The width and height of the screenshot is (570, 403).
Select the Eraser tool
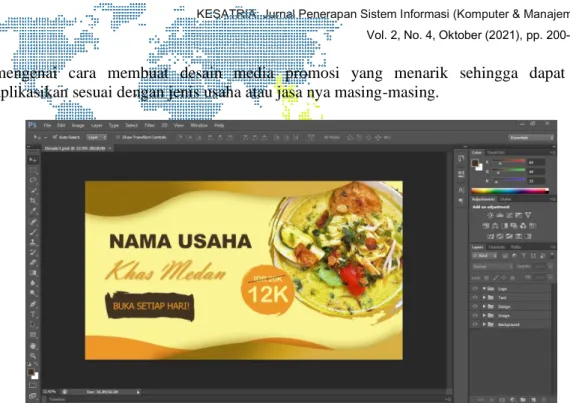click(x=33, y=262)
